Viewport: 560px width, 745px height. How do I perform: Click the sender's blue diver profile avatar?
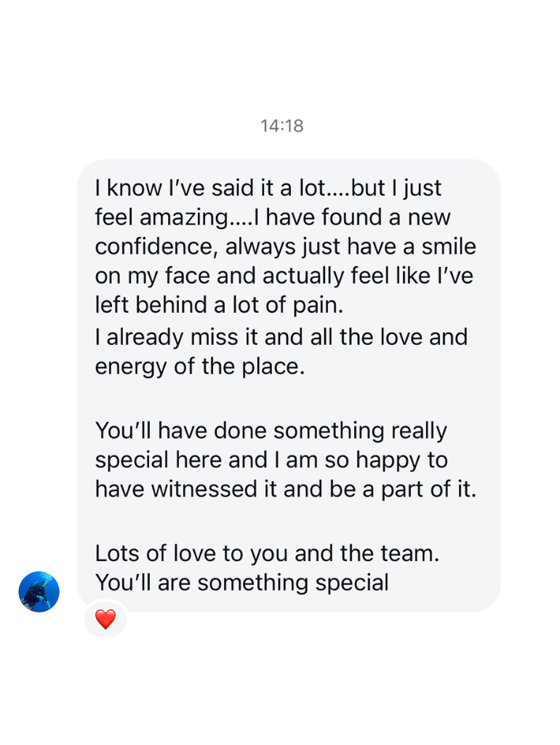click(39, 591)
